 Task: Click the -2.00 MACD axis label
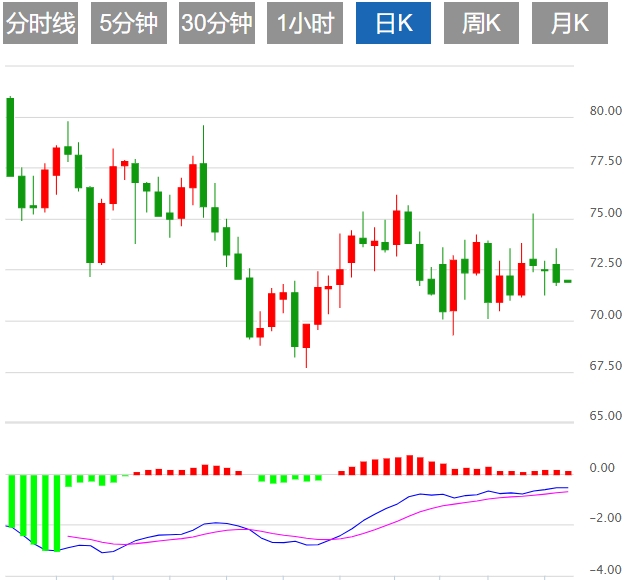pos(604,519)
